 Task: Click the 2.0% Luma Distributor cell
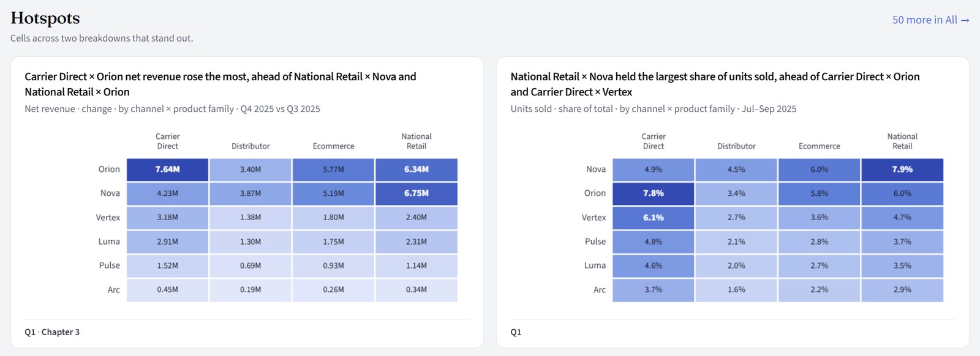(736, 265)
